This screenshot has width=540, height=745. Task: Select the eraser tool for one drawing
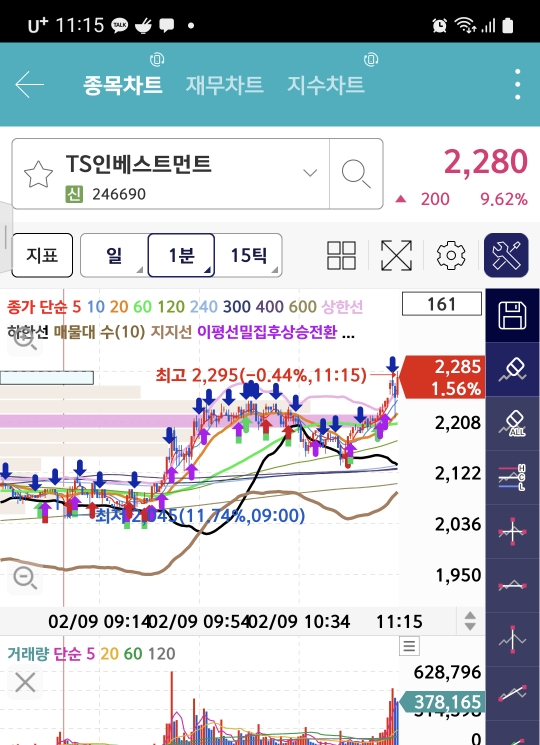click(x=512, y=370)
